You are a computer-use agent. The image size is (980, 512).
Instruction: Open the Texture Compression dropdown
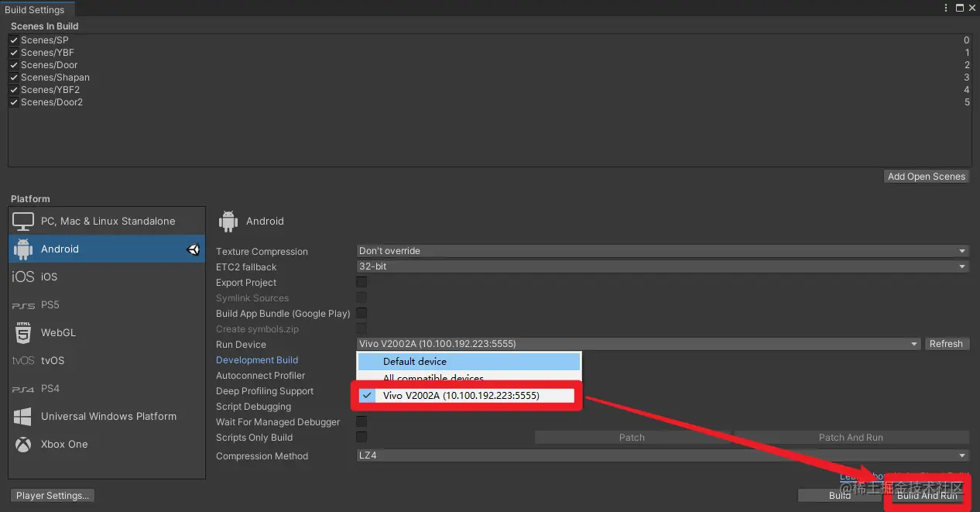(x=663, y=251)
